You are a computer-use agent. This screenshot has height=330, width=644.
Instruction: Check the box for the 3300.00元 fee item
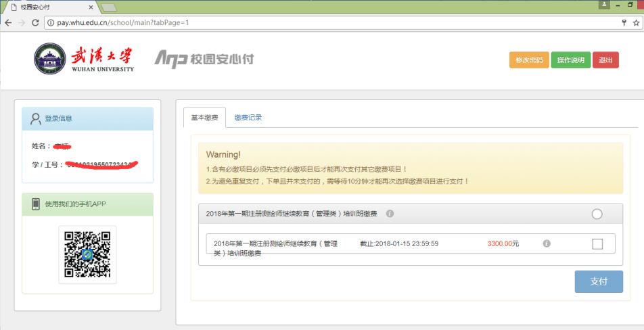click(597, 244)
